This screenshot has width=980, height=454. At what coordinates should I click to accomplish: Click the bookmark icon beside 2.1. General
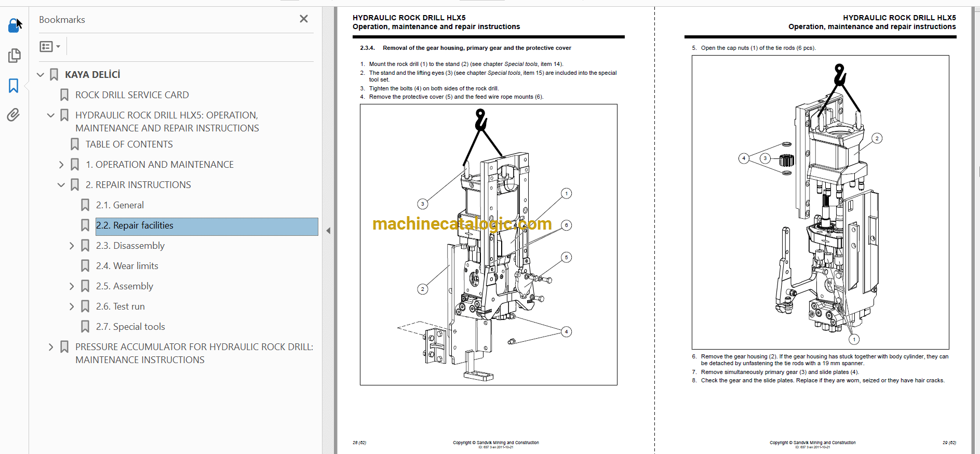click(85, 205)
